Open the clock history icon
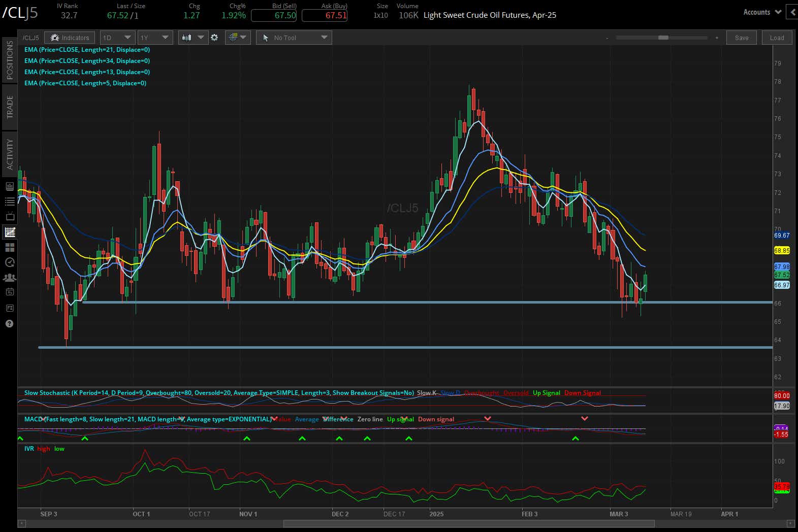Screen dimensions: 798x532 10,262
